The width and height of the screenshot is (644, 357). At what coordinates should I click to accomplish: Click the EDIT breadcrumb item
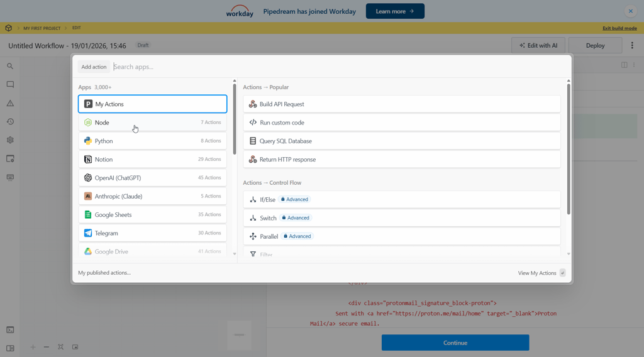click(76, 28)
